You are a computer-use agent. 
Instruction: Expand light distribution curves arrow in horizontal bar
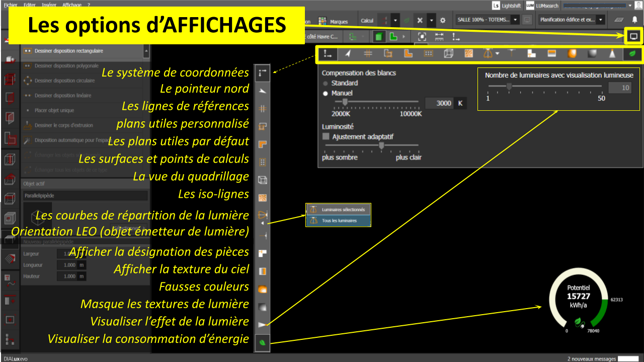[497, 54]
